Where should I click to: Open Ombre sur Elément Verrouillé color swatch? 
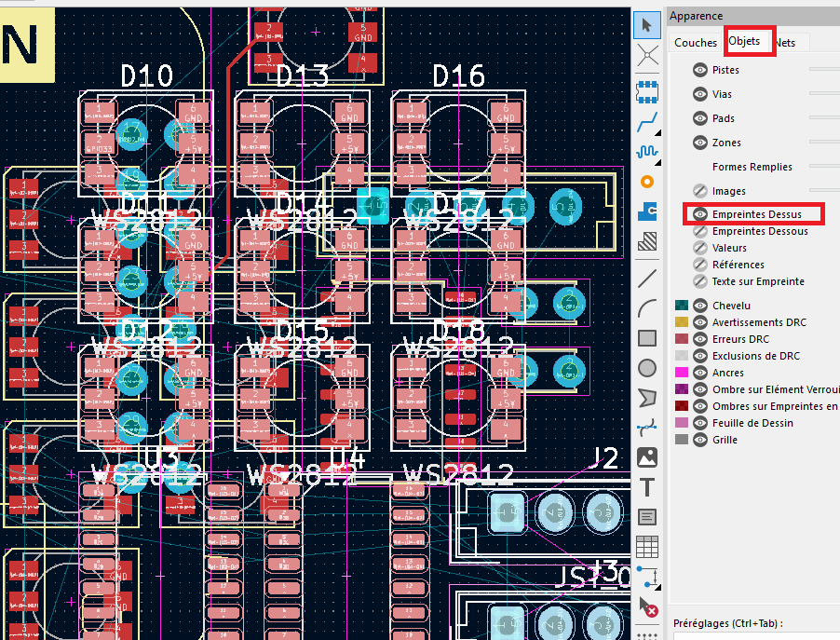pos(682,389)
